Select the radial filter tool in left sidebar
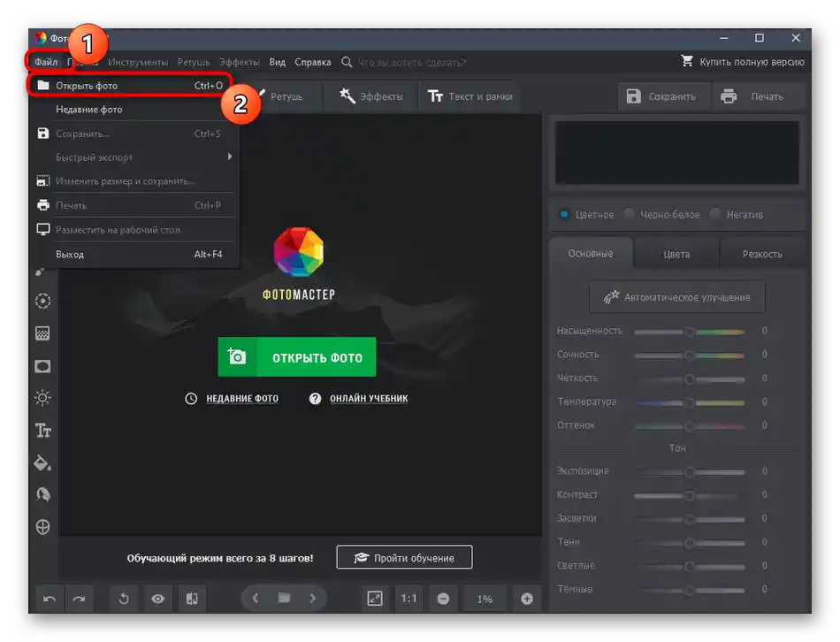 pyautogui.click(x=42, y=302)
